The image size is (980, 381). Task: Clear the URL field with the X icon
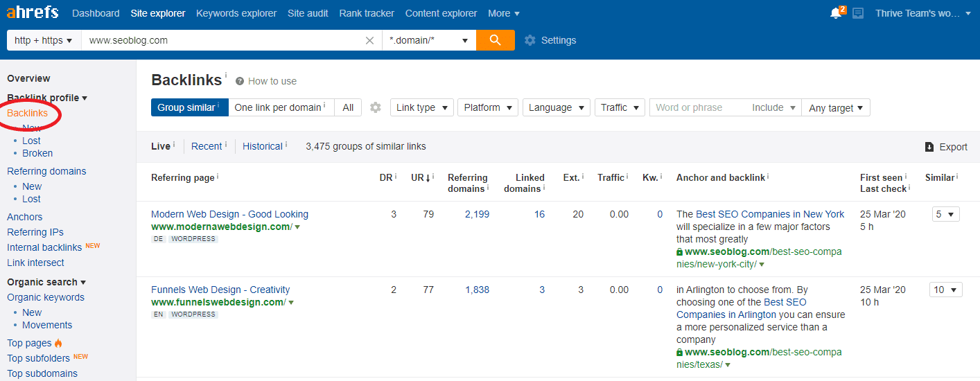click(x=370, y=40)
